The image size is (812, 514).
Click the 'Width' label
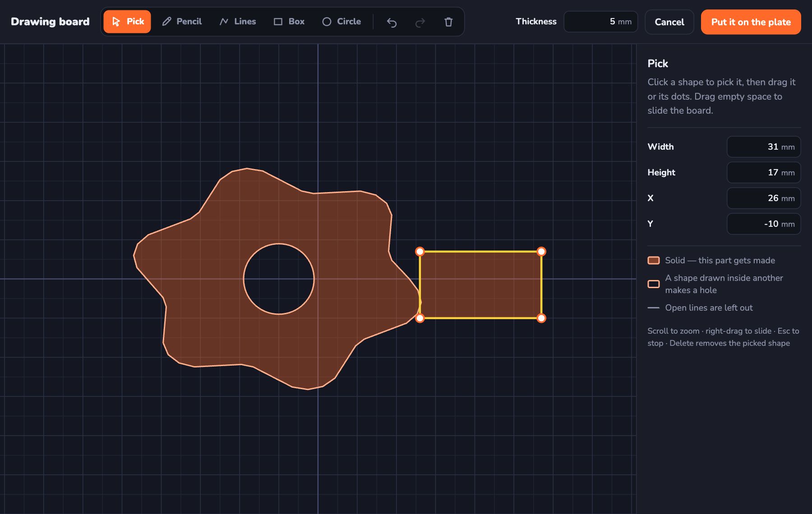tap(660, 147)
